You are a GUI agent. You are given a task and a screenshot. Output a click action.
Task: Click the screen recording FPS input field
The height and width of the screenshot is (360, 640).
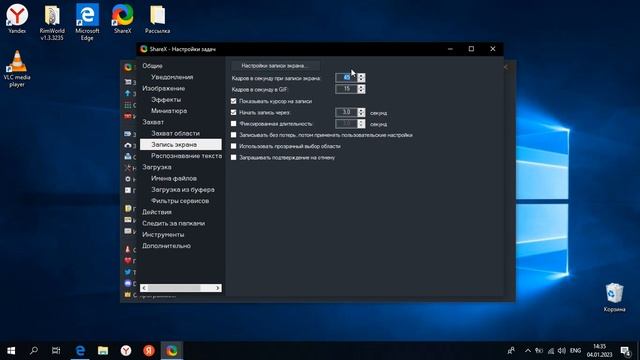click(347, 78)
